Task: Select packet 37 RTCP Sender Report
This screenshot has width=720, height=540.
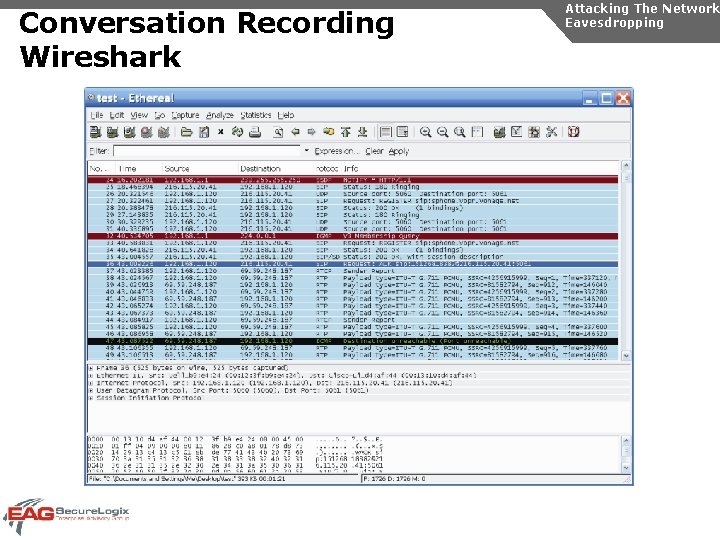Action: pyautogui.click(x=353, y=271)
